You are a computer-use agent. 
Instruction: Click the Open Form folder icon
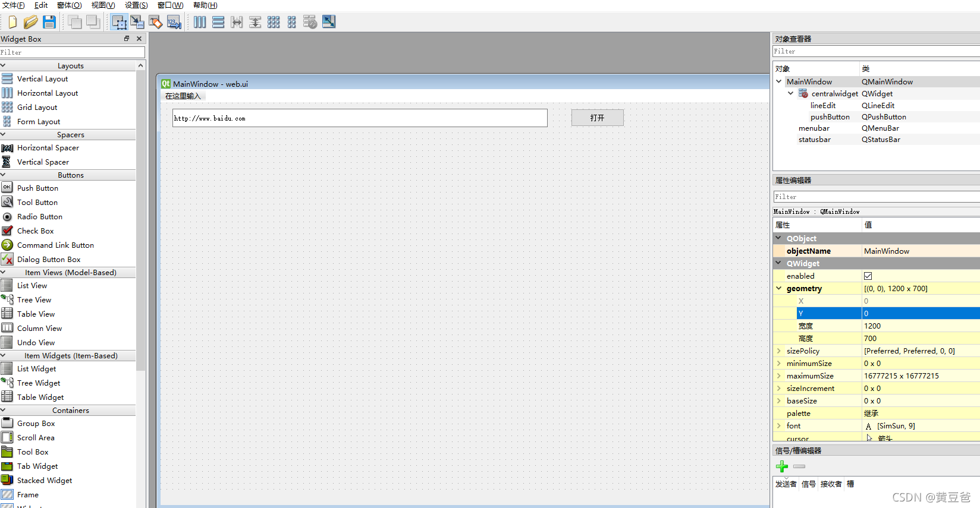[x=31, y=23]
